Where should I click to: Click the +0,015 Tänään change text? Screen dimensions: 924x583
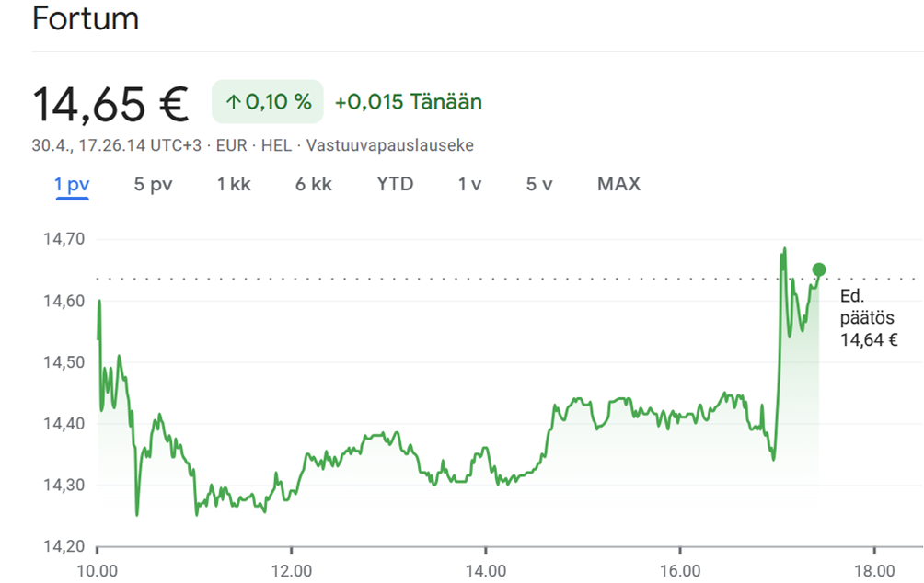409,102
